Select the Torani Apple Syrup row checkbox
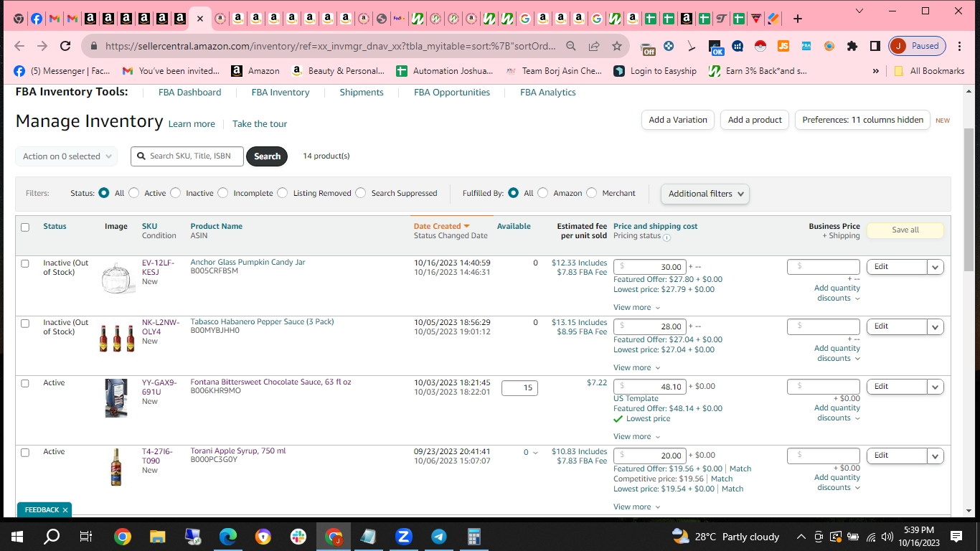Screen dimensions: 980x551 [x=25, y=453]
